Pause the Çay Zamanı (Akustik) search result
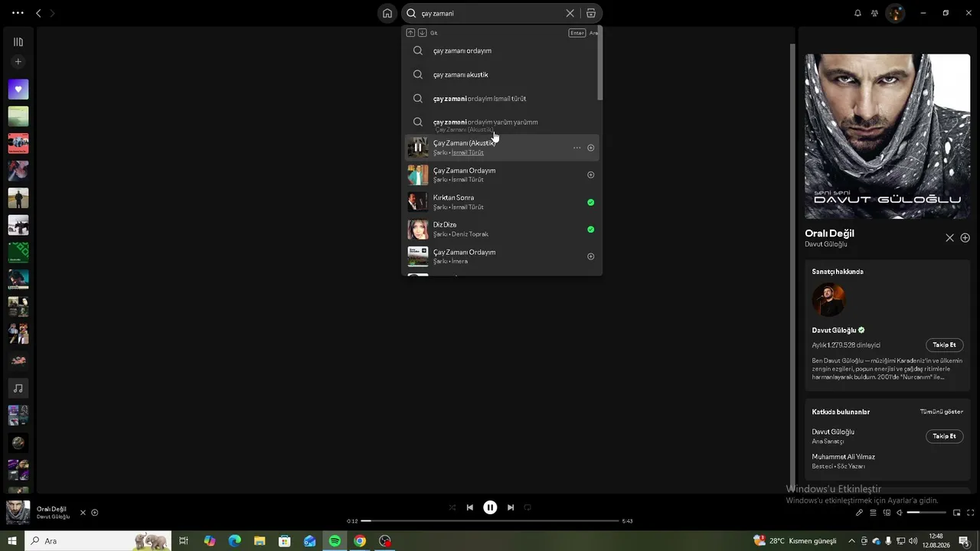The image size is (980, 551). [x=418, y=148]
